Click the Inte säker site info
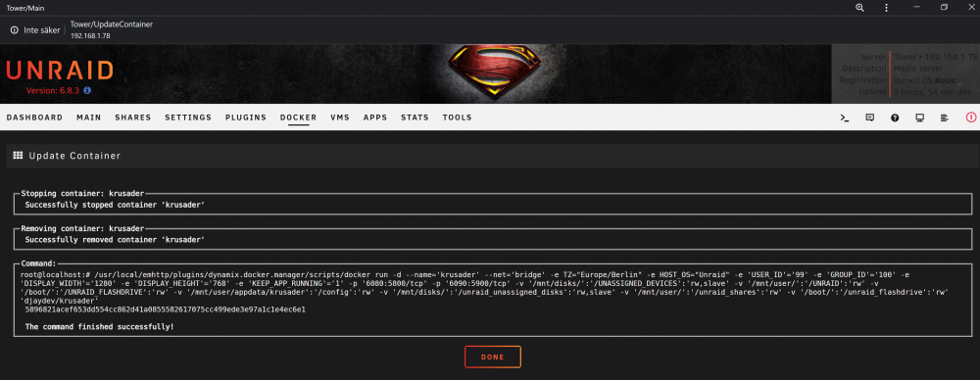980x380 pixels. click(35, 30)
